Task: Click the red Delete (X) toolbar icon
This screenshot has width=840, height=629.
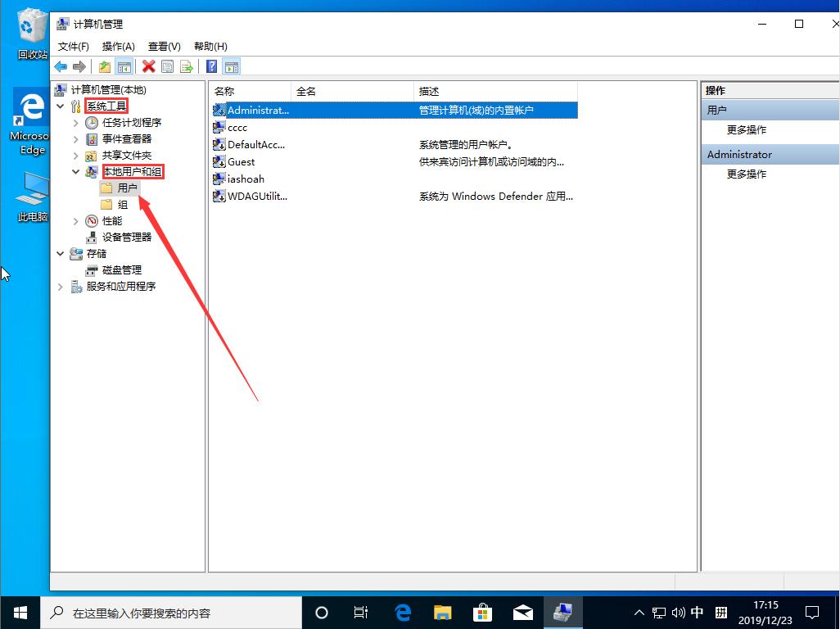Action: click(148, 66)
